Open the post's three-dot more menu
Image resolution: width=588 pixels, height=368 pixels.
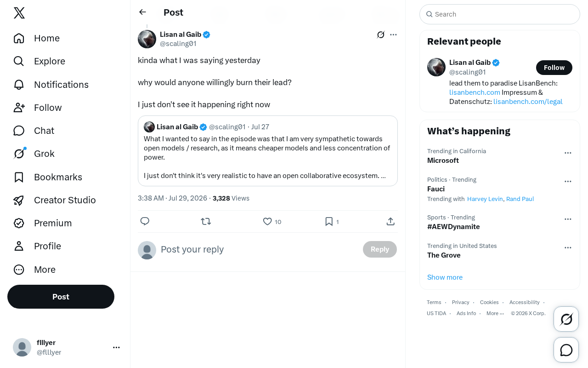393,34
